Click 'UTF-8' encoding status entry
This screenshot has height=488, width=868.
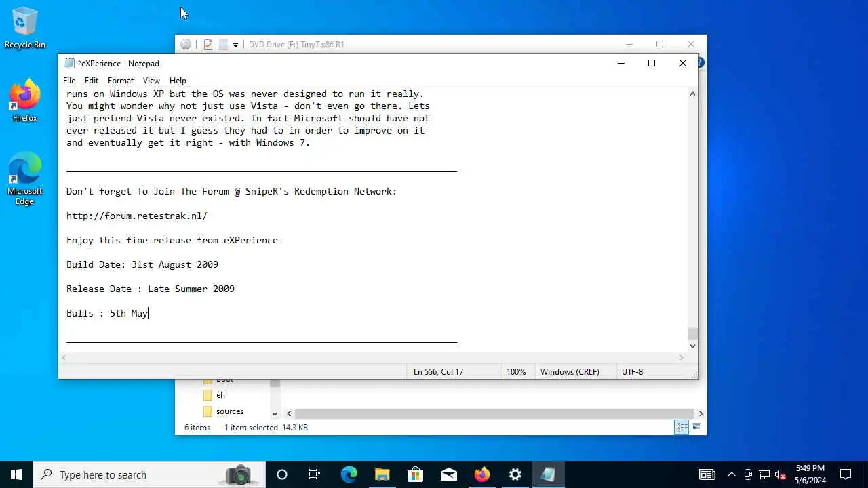click(632, 372)
